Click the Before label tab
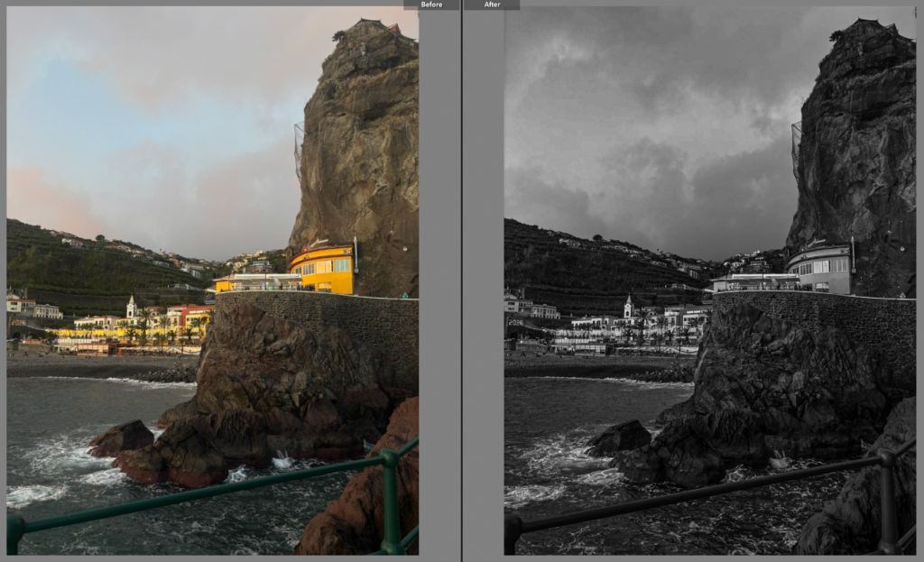The height and width of the screenshot is (562, 924). [x=431, y=5]
